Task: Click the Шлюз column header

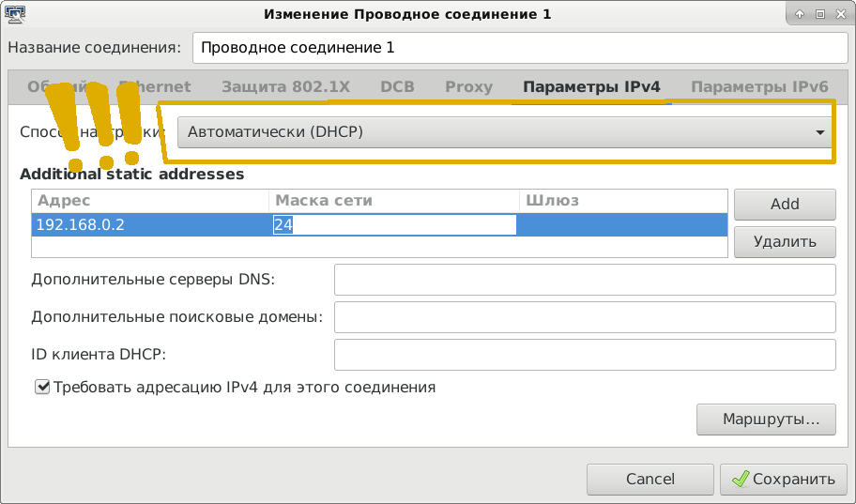Action: point(623,201)
